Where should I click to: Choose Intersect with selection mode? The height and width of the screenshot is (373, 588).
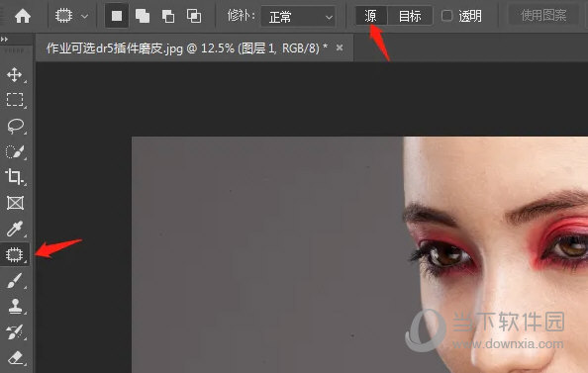pos(194,16)
